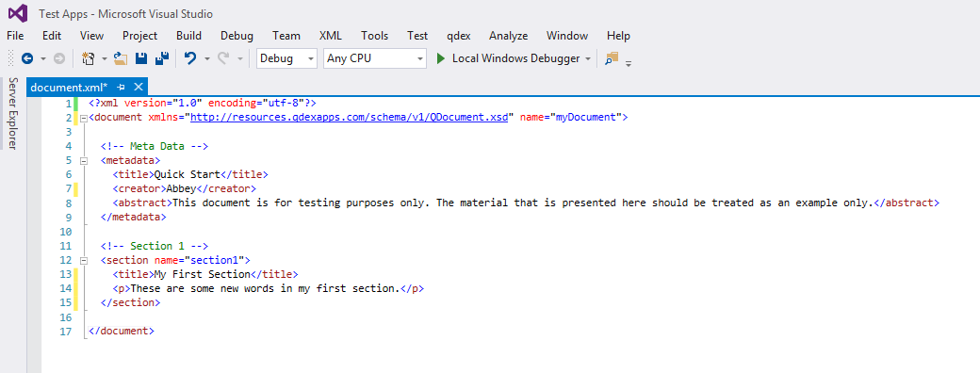Open the Edit menu
This screenshot has width=980, height=373.
52,36
